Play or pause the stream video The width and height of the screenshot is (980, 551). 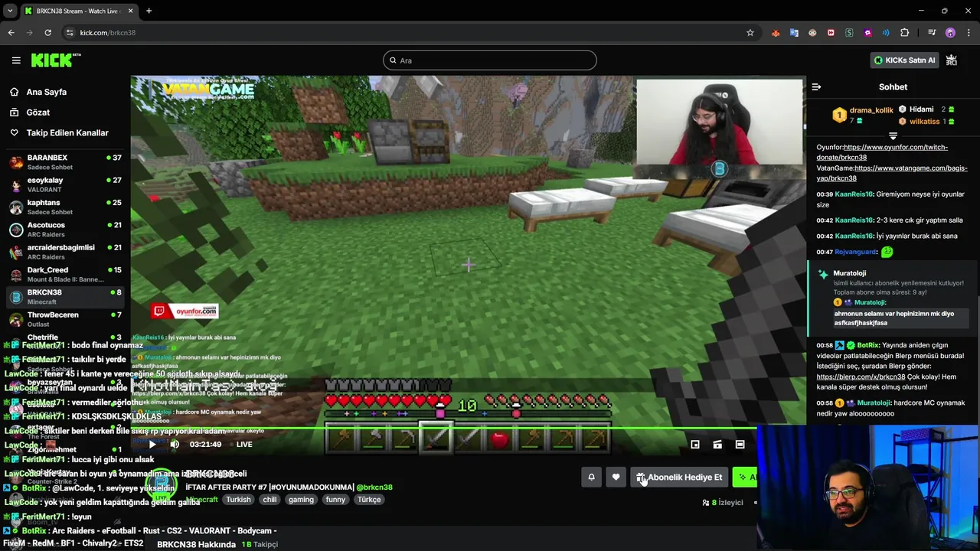pyautogui.click(x=152, y=444)
